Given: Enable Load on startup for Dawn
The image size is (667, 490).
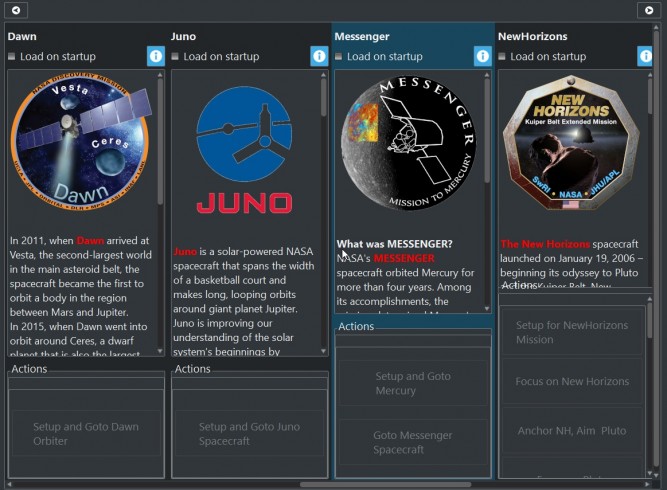Looking at the screenshot, I should click(x=11, y=56).
